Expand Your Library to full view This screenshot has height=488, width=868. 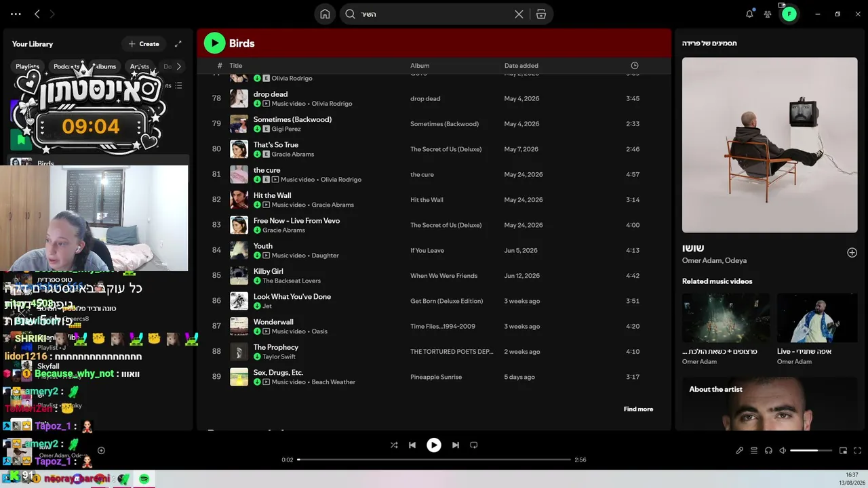coord(178,44)
